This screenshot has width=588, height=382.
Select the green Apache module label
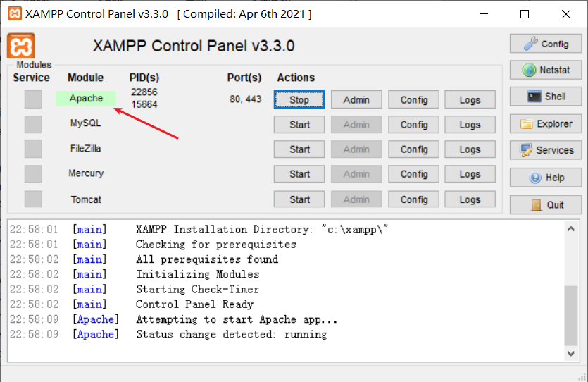click(86, 98)
